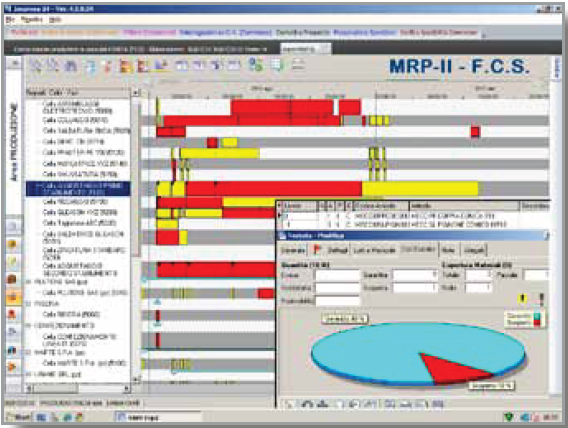Switch to the Note tab in the dialog
The height and width of the screenshot is (428, 568).
pyautogui.click(x=448, y=250)
